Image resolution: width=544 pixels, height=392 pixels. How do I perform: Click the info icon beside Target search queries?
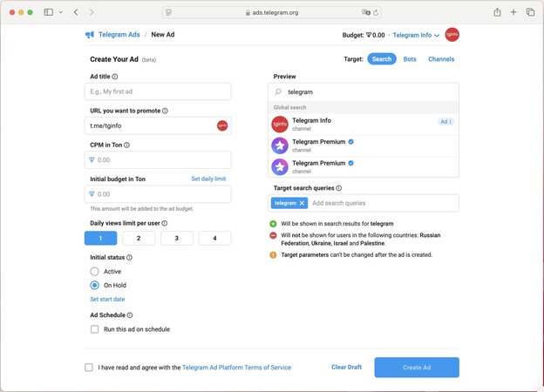[339, 188]
